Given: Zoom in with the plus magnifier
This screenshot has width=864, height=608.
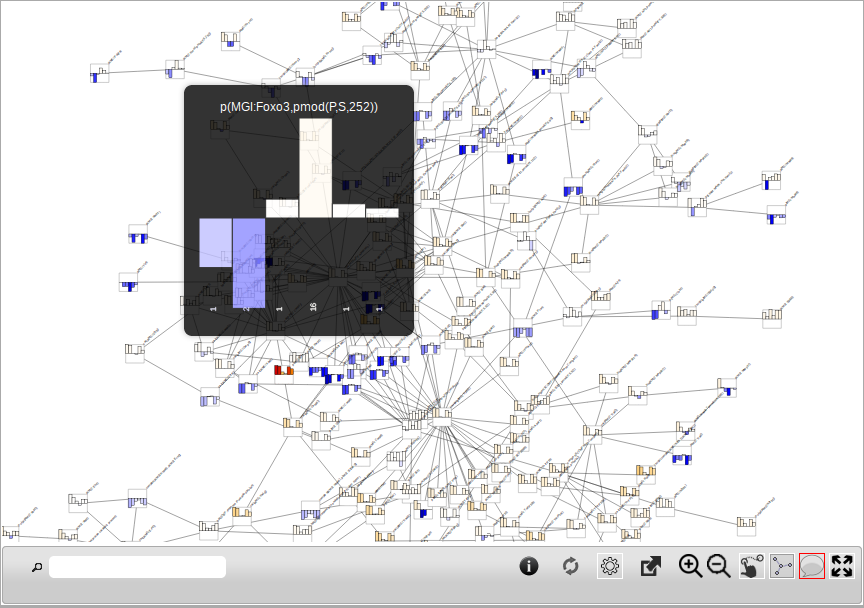Looking at the screenshot, I should [x=690, y=566].
